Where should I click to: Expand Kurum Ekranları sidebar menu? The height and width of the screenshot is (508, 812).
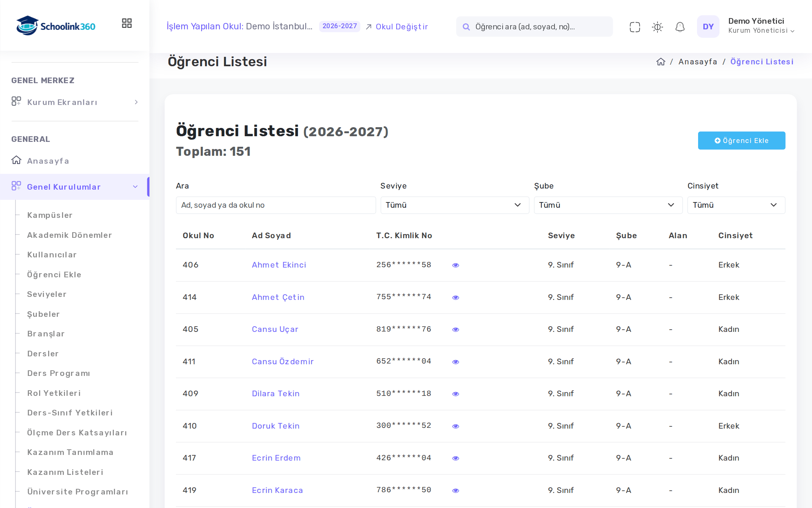75,102
